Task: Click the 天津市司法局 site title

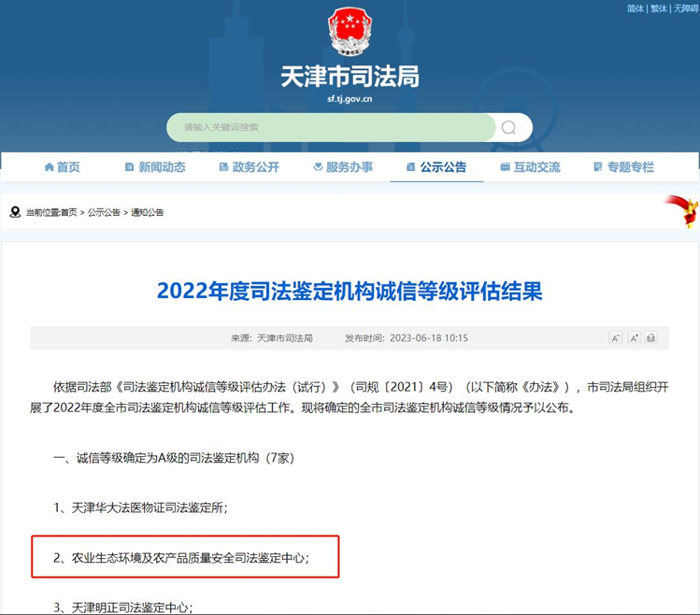Action: pos(350,77)
